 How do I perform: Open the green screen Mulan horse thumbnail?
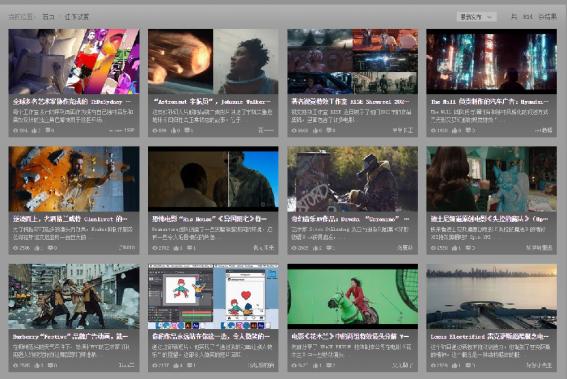pyautogui.click(x=353, y=297)
